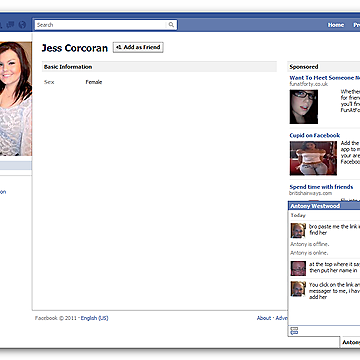
Task: Click the English (US) language link
Action: pyautogui.click(x=94, y=318)
